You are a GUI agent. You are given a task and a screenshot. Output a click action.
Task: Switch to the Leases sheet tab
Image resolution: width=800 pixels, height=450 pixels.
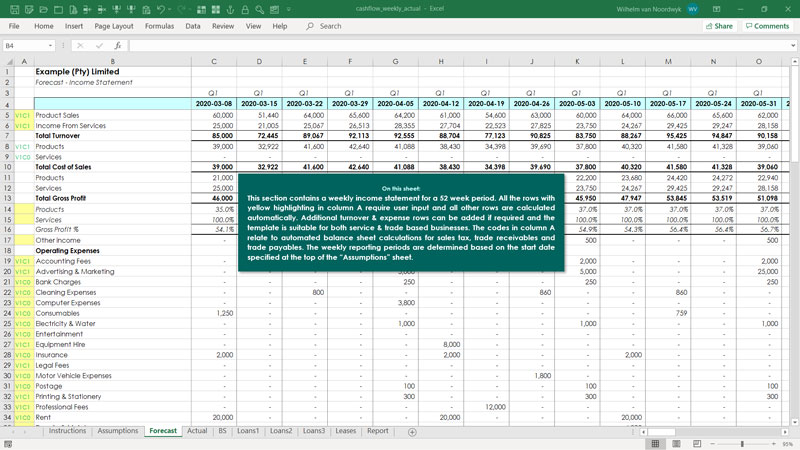pyautogui.click(x=345, y=431)
